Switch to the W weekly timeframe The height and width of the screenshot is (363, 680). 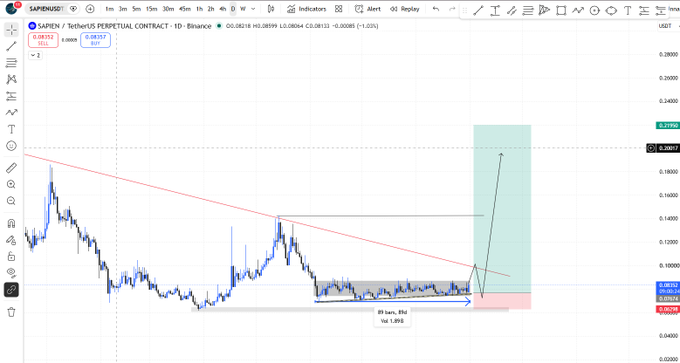pos(242,9)
